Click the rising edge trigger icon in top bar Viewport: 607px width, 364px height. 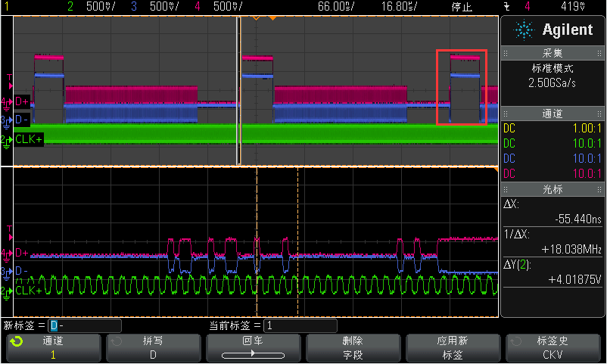[506, 6]
